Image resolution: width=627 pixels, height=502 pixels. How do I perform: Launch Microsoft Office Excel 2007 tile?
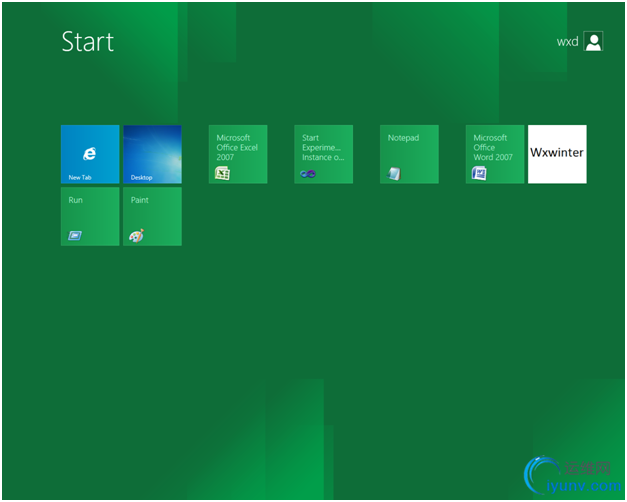point(238,154)
